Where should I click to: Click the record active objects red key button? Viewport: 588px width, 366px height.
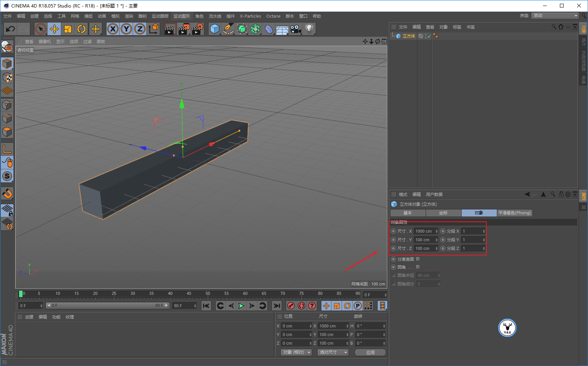(291, 306)
